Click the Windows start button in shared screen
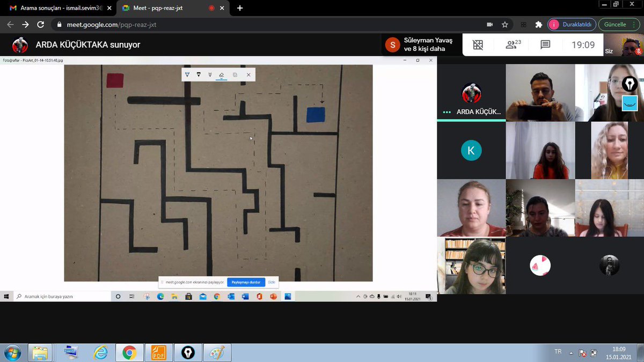644x362 pixels. (x=8, y=297)
